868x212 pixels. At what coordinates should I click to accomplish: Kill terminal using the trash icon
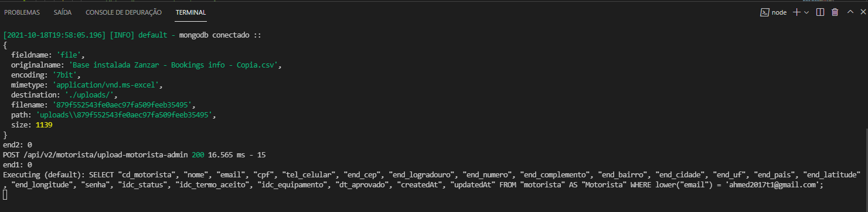[x=835, y=12]
